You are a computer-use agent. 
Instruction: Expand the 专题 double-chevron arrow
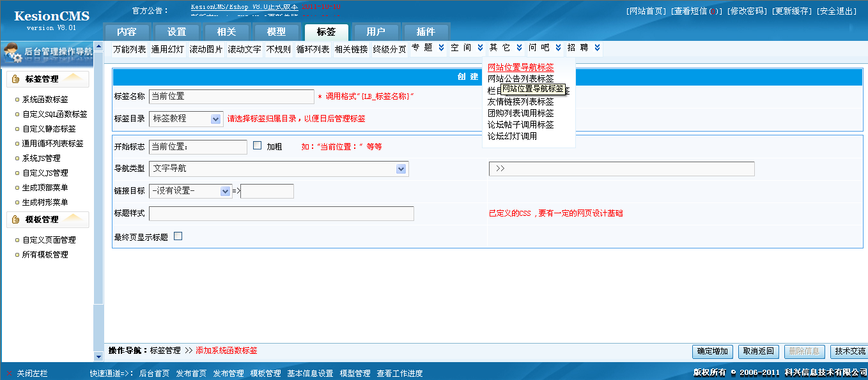tap(441, 48)
